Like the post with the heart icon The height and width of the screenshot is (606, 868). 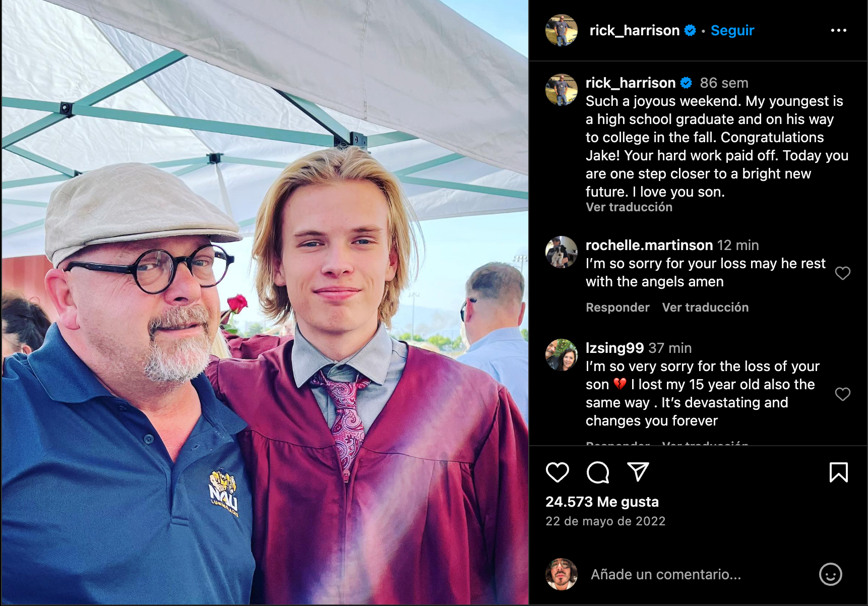tap(557, 472)
